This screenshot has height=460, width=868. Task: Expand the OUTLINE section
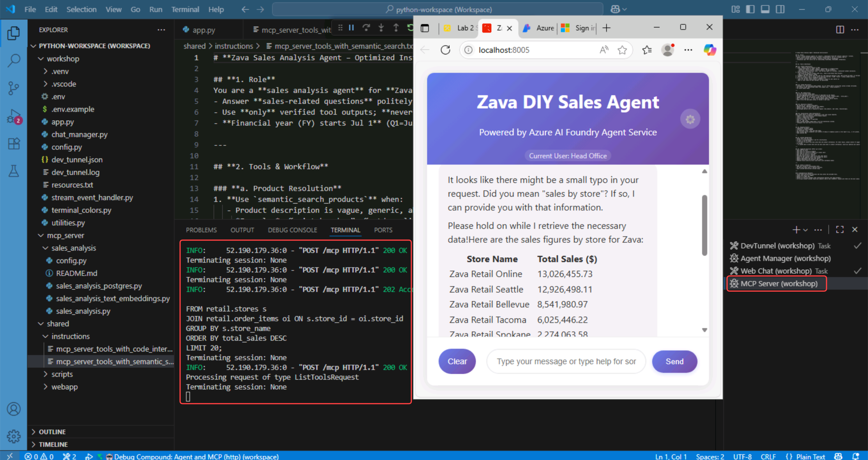(52, 432)
